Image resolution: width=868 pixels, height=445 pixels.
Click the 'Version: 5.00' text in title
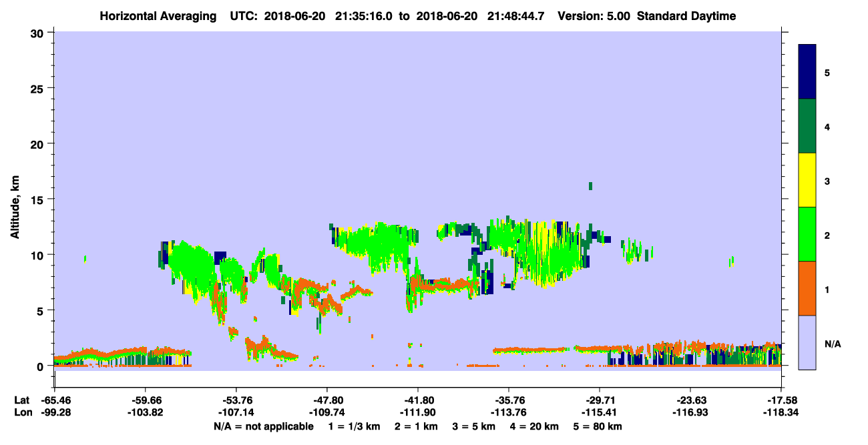(594, 16)
